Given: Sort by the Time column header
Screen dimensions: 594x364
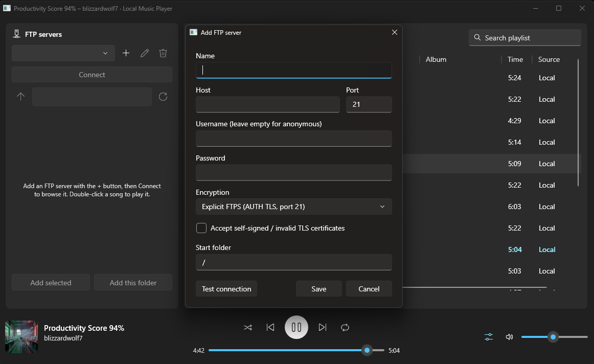Looking at the screenshot, I should (515, 59).
